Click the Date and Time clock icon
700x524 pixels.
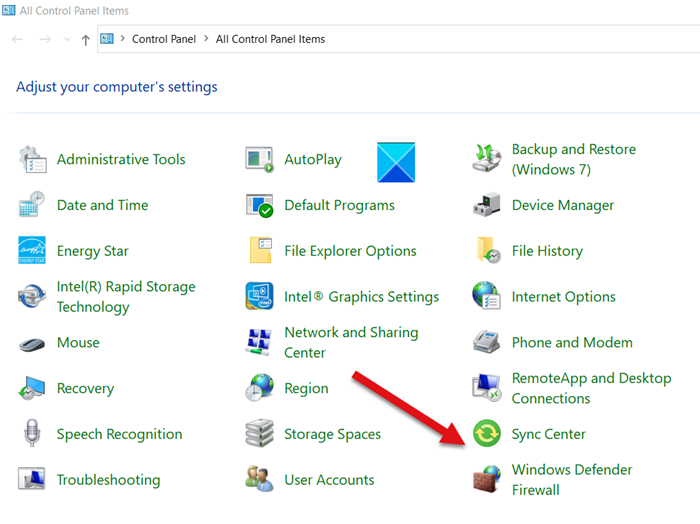point(32,205)
